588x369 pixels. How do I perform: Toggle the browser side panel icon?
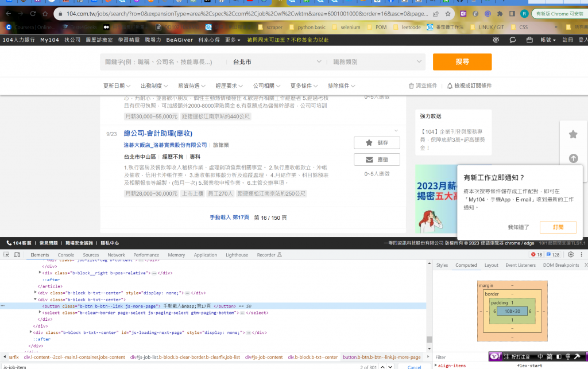pos(512,14)
